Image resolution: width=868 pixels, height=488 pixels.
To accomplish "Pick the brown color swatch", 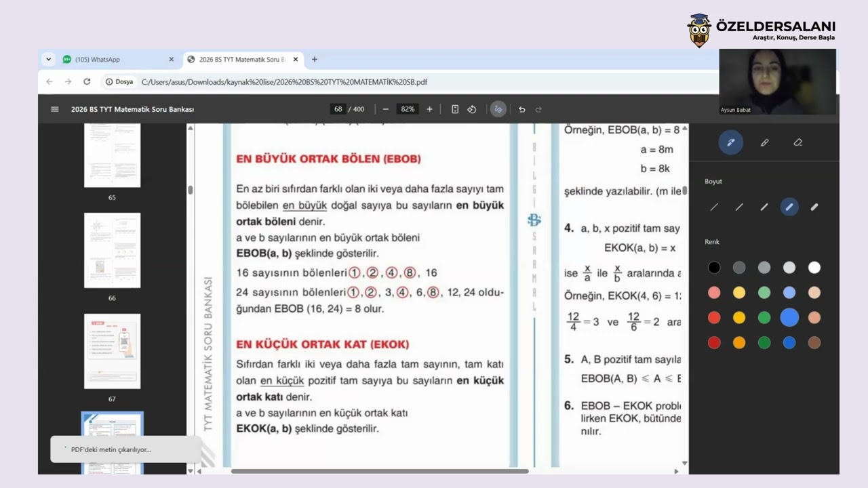I will click(x=814, y=343).
